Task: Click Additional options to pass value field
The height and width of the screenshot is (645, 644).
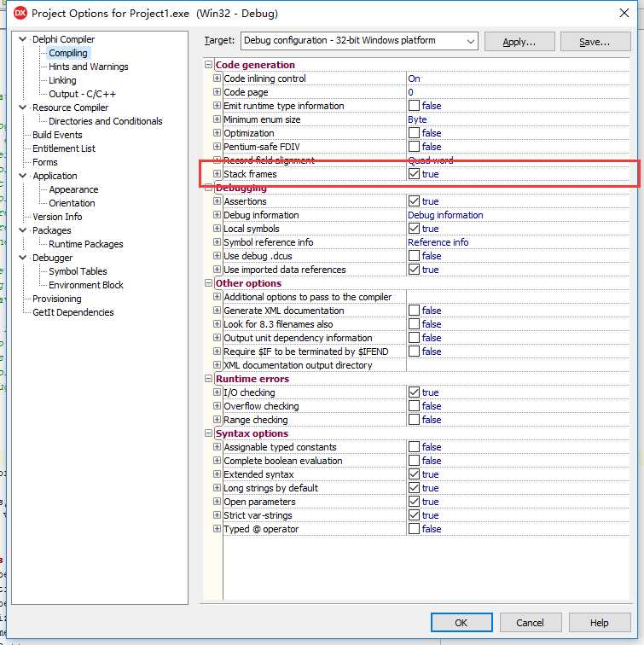Action: coord(518,297)
